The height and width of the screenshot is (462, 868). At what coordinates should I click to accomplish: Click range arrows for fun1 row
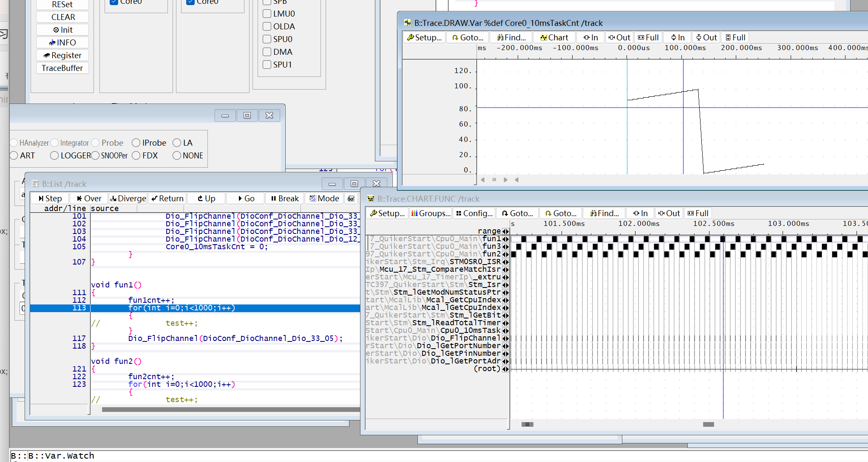tap(505, 239)
